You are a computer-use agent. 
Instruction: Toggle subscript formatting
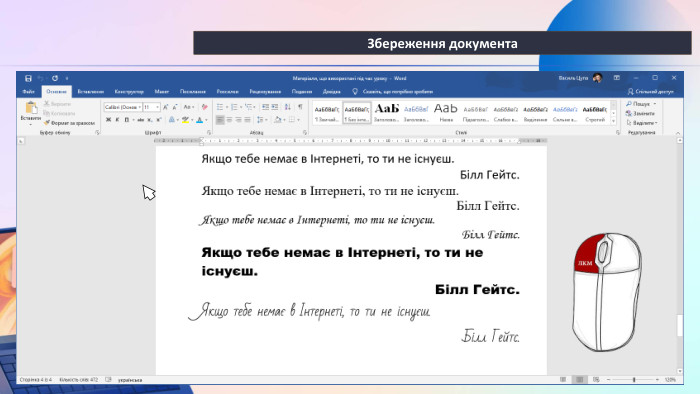pos(150,120)
